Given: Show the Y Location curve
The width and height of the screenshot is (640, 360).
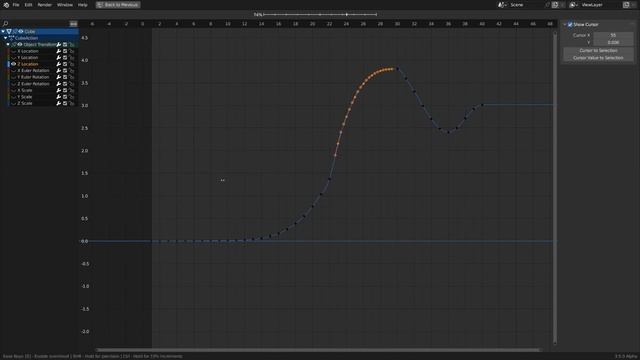Looking at the screenshot, I should click(13, 58).
